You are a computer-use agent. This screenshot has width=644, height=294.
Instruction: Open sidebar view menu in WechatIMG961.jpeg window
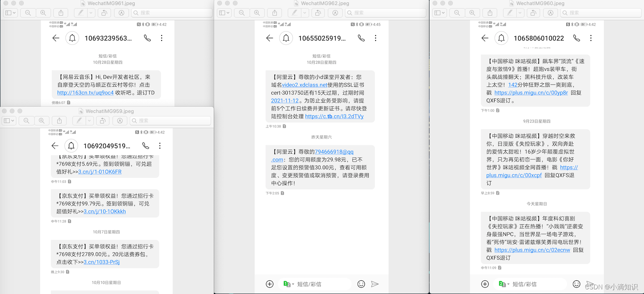pos(11,13)
